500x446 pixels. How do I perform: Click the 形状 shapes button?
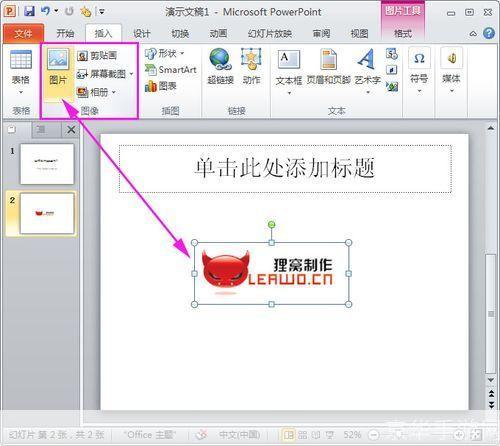[x=161, y=53]
